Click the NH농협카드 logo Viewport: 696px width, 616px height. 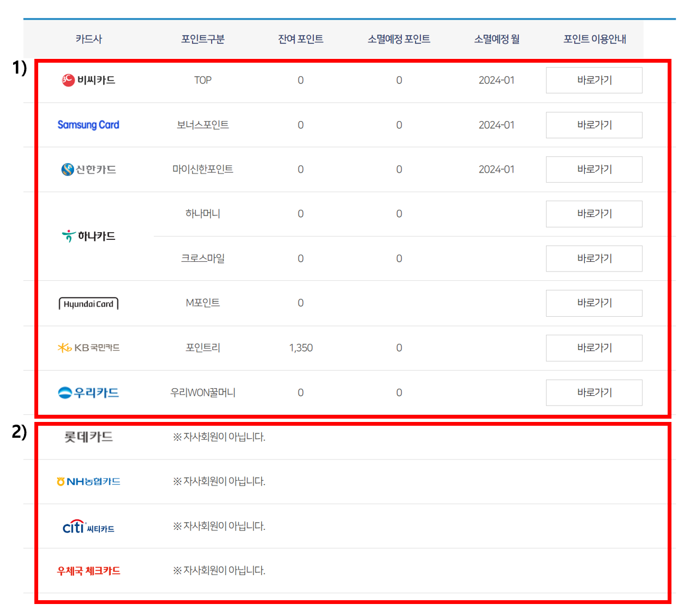88,481
